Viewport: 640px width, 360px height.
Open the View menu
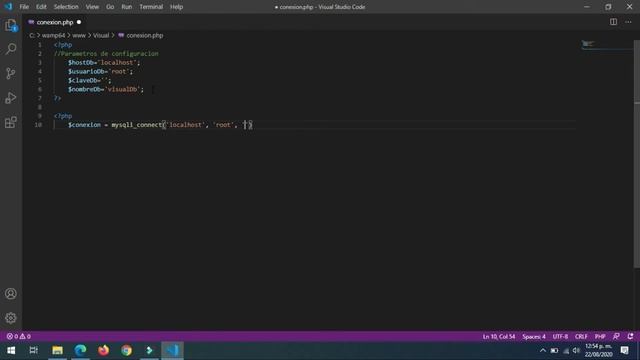pos(92,7)
